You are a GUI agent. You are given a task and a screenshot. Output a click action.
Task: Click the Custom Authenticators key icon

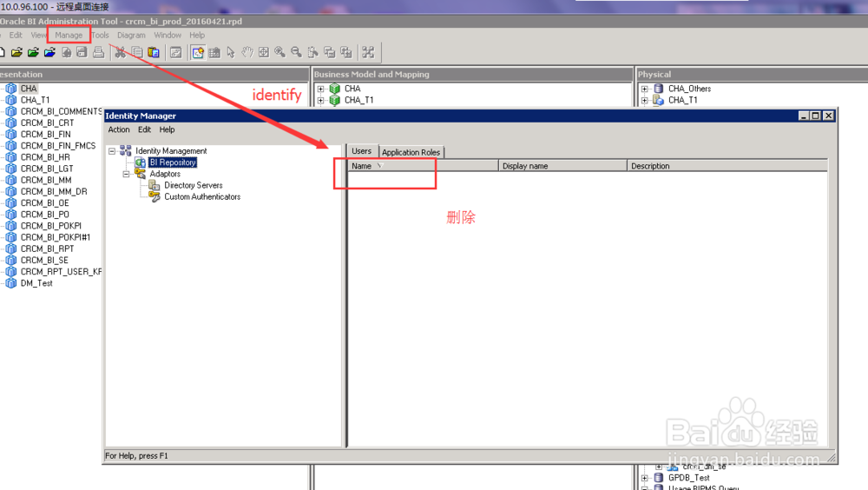point(154,196)
